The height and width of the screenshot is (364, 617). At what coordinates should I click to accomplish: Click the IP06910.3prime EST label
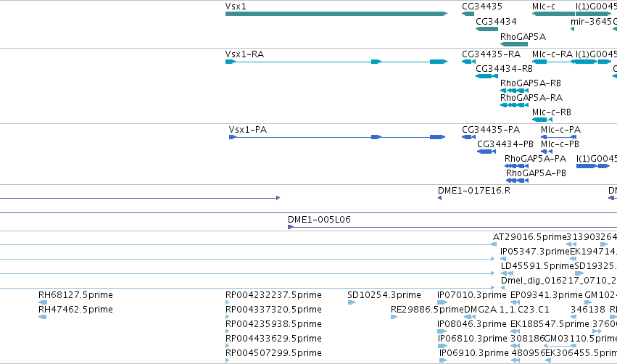click(x=474, y=353)
